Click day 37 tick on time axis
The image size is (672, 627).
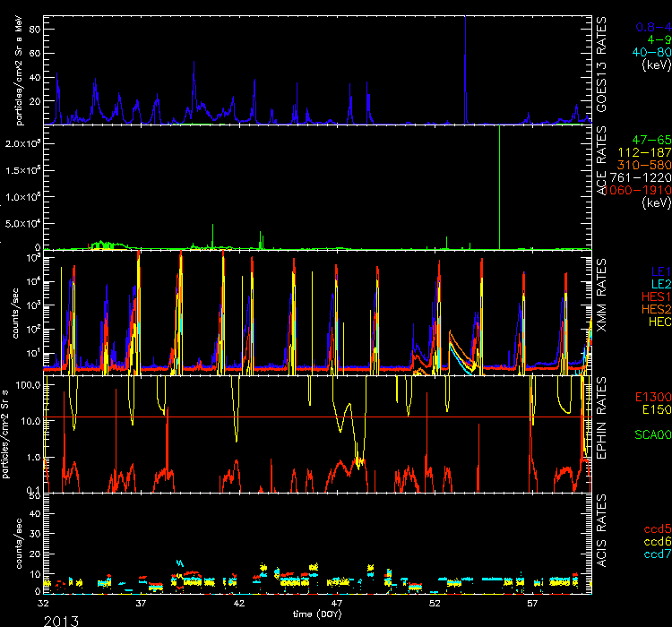141,605
